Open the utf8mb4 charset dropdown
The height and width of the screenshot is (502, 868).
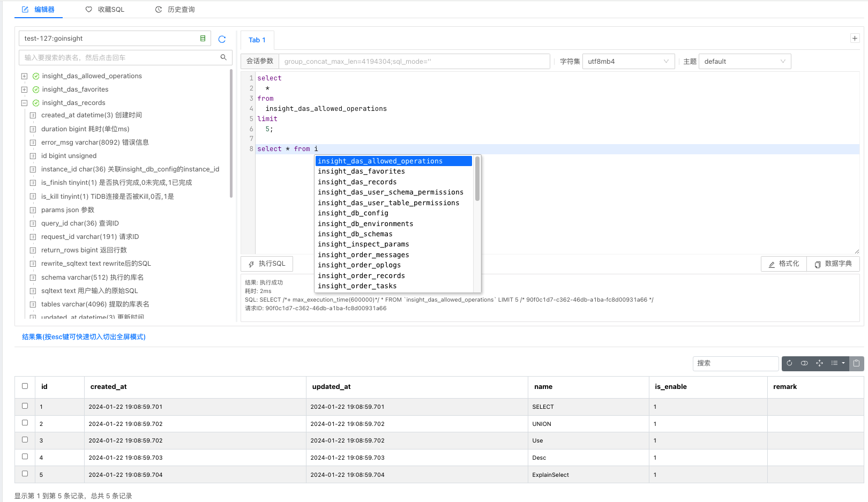tap(628, 62)
